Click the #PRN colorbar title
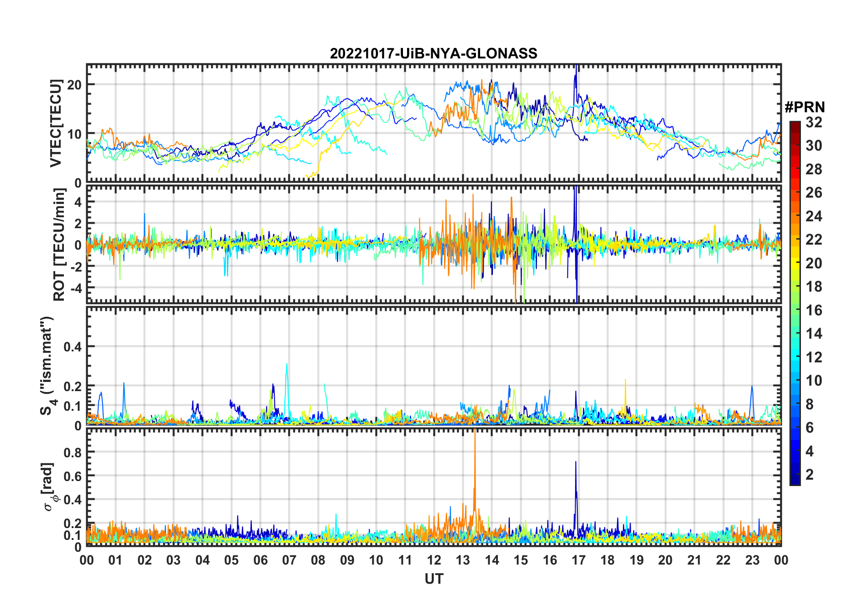Viewport: 868px width, 607px height. (805, 107)
